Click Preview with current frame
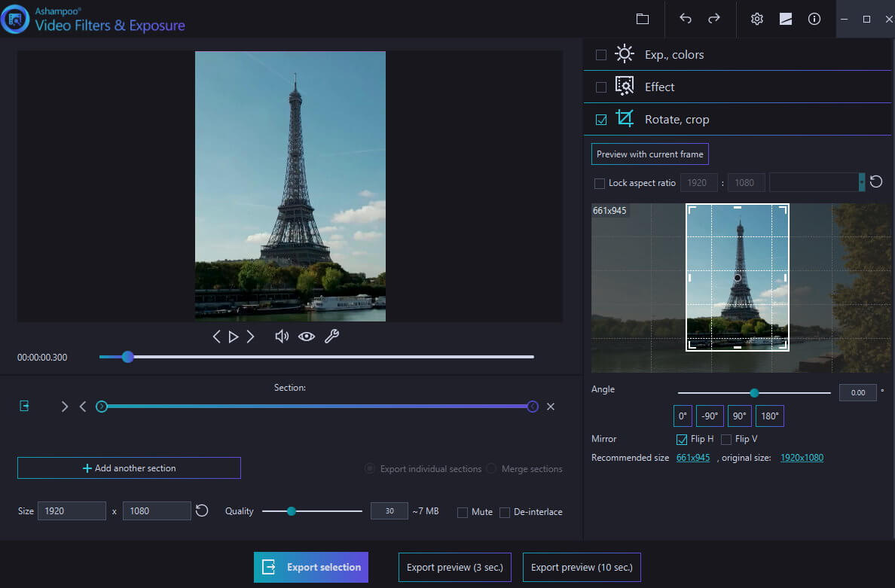Image resolution: width=895 pixels, height=588 pixels. pos(649,154)
